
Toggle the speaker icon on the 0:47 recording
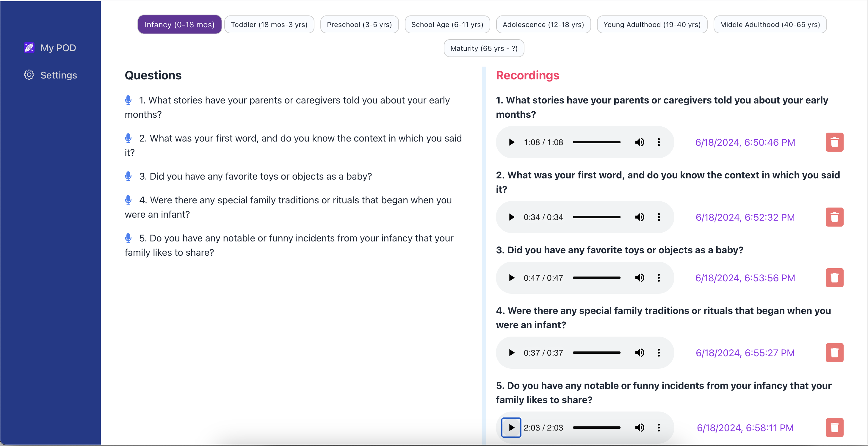point(640,278)
